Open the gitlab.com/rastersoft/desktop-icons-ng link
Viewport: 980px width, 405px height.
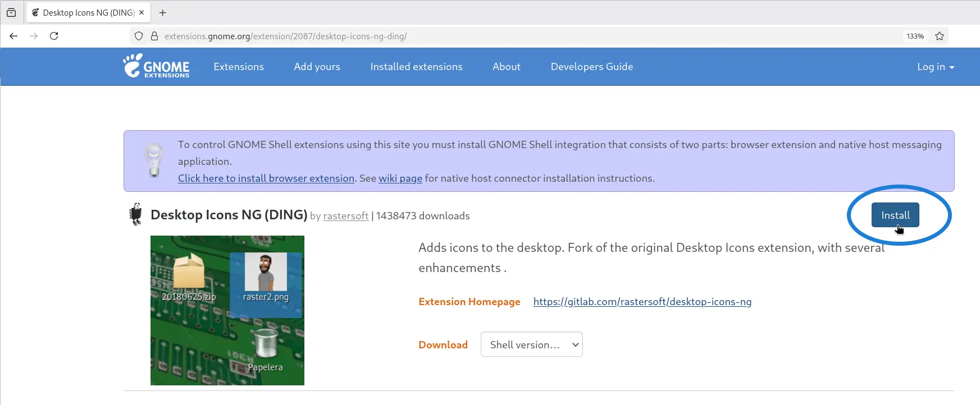642,302
